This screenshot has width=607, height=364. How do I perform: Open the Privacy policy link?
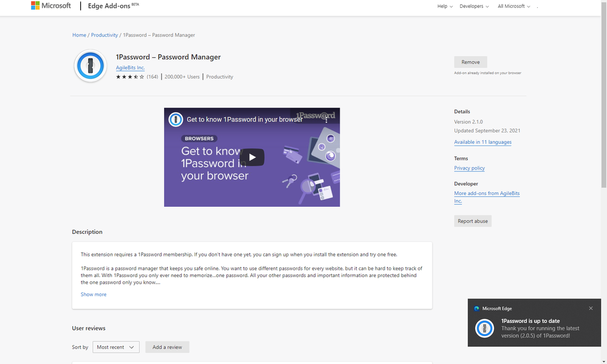point(469,168)
